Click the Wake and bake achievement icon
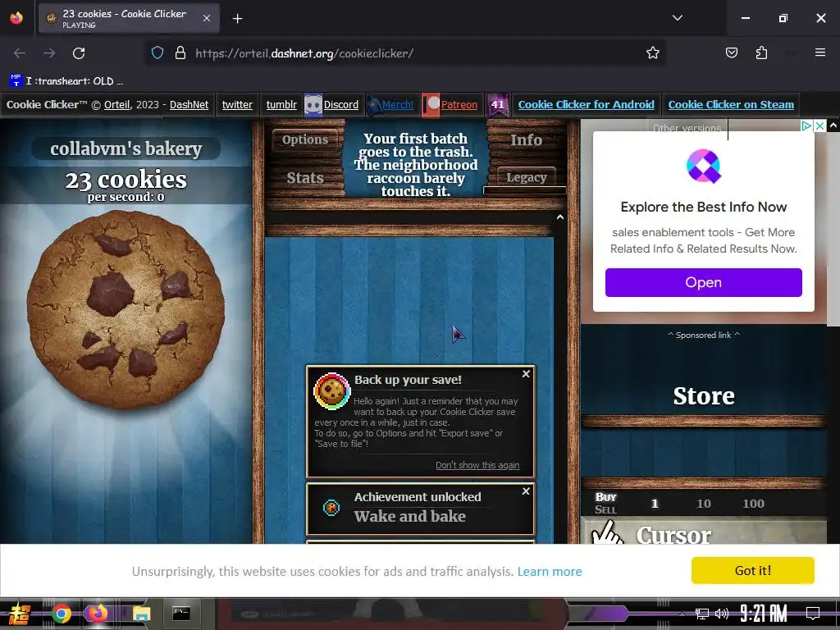 331,507
